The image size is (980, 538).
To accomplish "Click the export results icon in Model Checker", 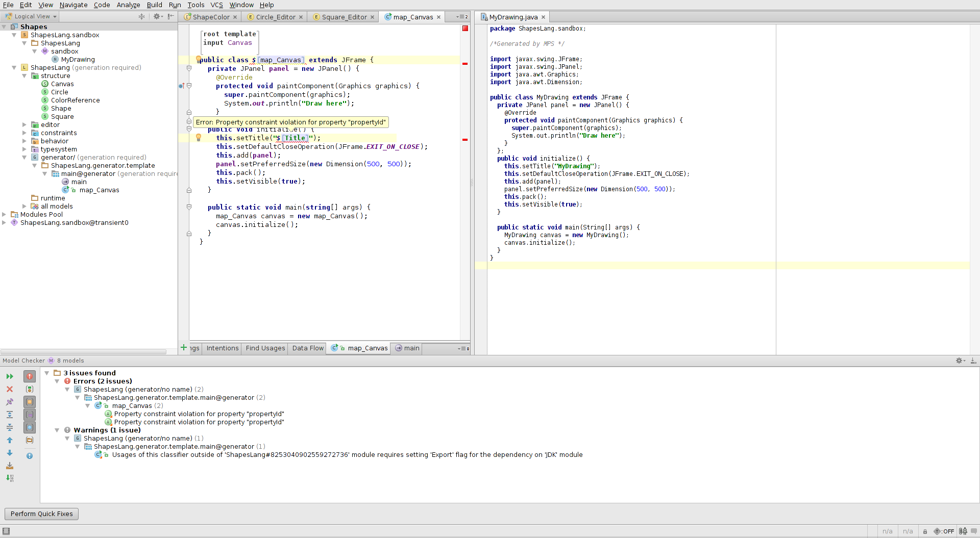I will pyautogui.click(x=10, y=466).
